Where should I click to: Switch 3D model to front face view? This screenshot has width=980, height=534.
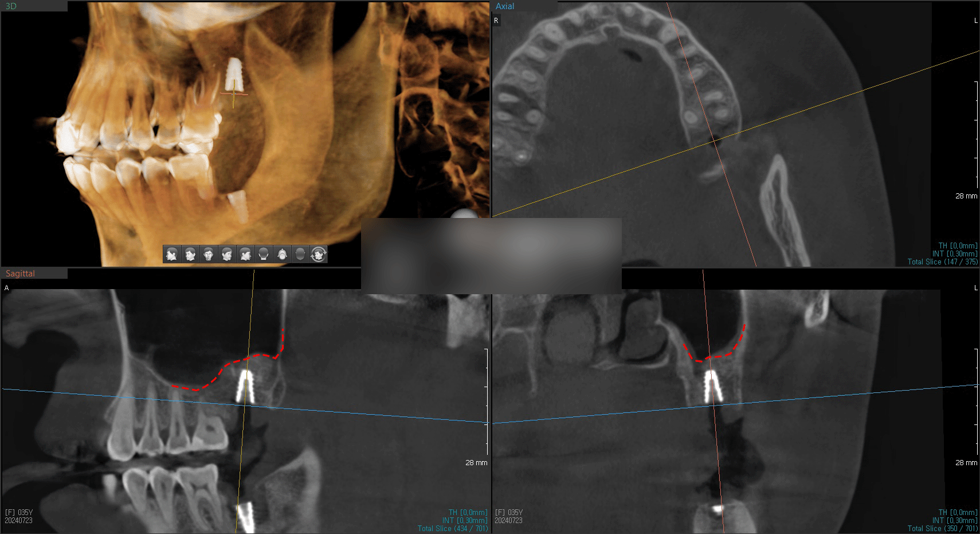tap(209, 254)
